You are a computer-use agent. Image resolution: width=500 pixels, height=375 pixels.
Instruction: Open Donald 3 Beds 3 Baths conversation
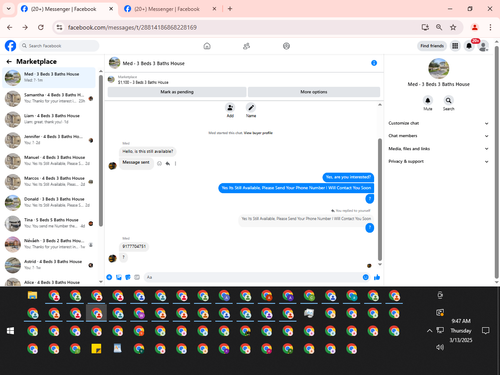49,203
